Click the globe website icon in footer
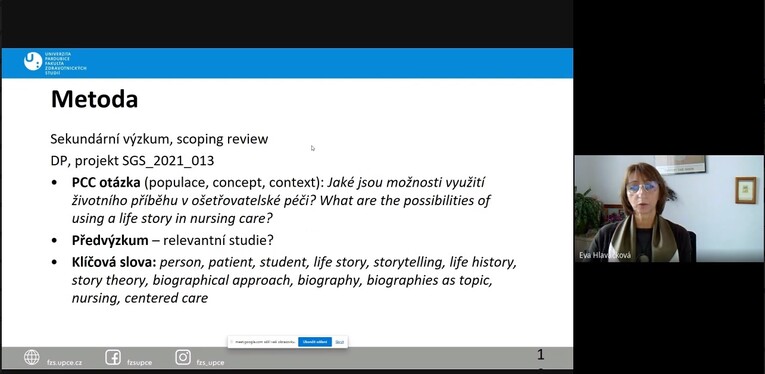 point(32,357)
